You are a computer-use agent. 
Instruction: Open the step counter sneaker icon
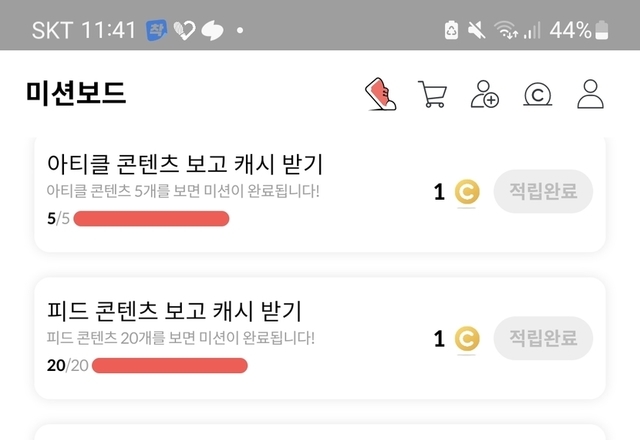[x=380, y=94]
